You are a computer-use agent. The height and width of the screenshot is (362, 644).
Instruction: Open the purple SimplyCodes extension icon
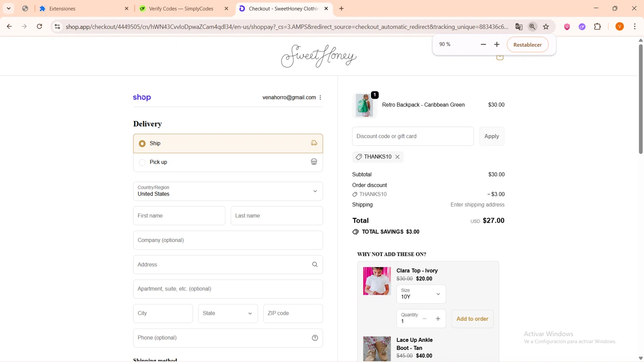(582, 27)
